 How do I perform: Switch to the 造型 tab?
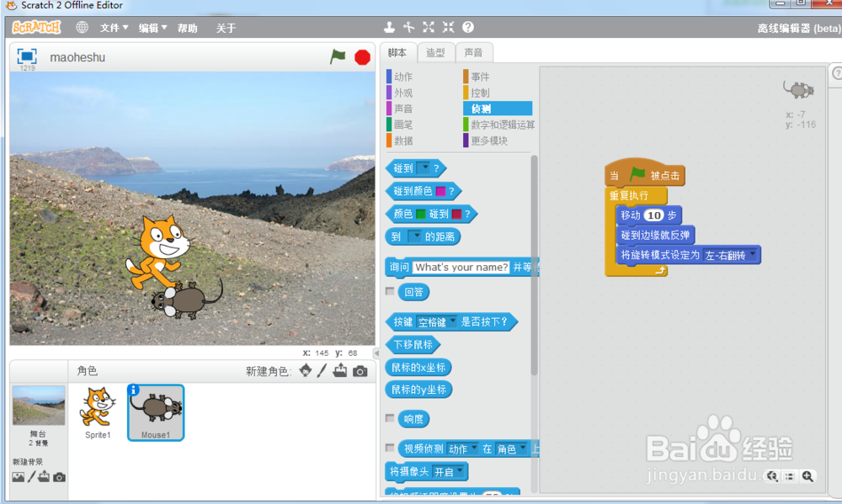pyautogui.click(x=435, y=53)
